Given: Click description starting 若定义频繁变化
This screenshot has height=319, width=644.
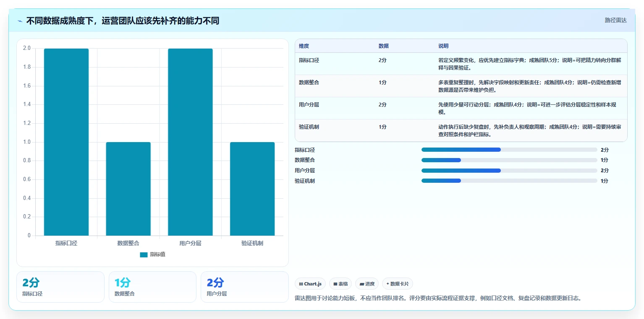Looking at the screenshot, I should 530,64.
